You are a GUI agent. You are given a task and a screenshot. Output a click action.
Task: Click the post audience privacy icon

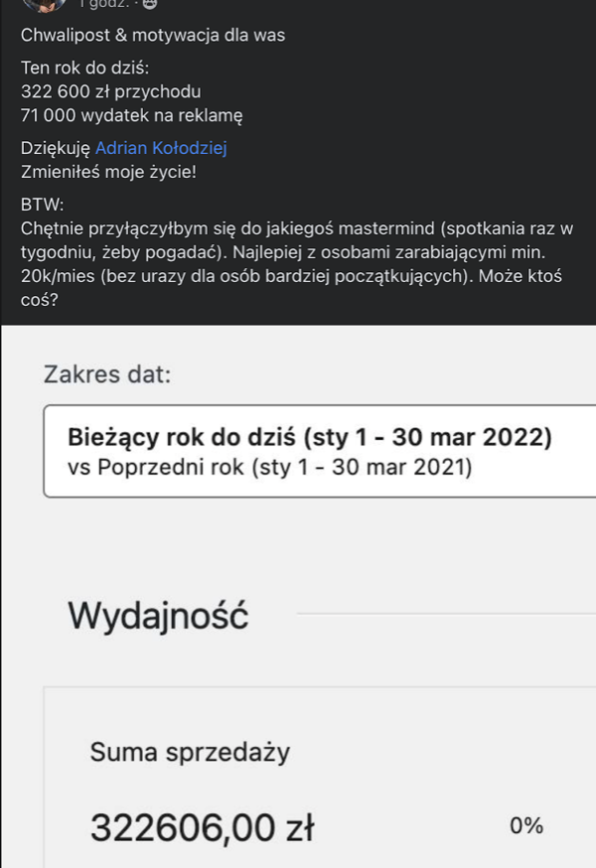[150, 4]
